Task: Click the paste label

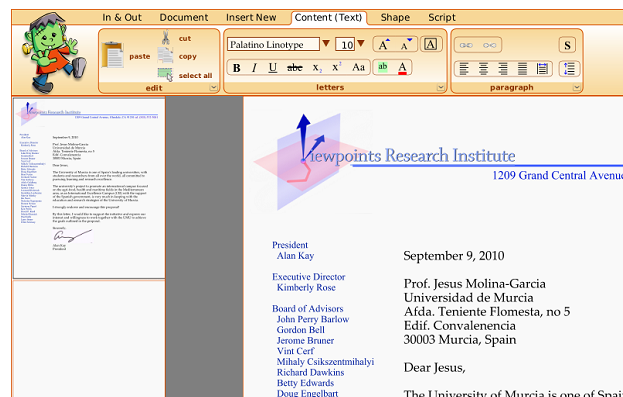Action: coord(140,56)
